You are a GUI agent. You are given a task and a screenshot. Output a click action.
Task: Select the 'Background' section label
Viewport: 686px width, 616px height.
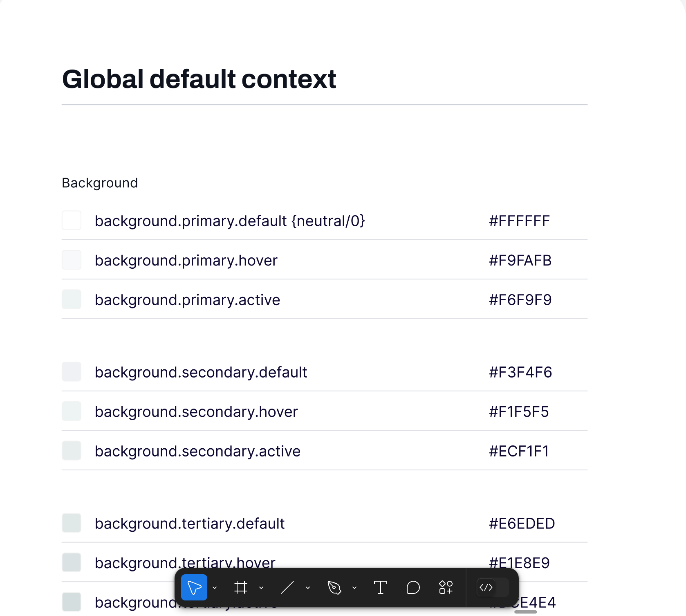pyautogui.click(x=100, y=183)
